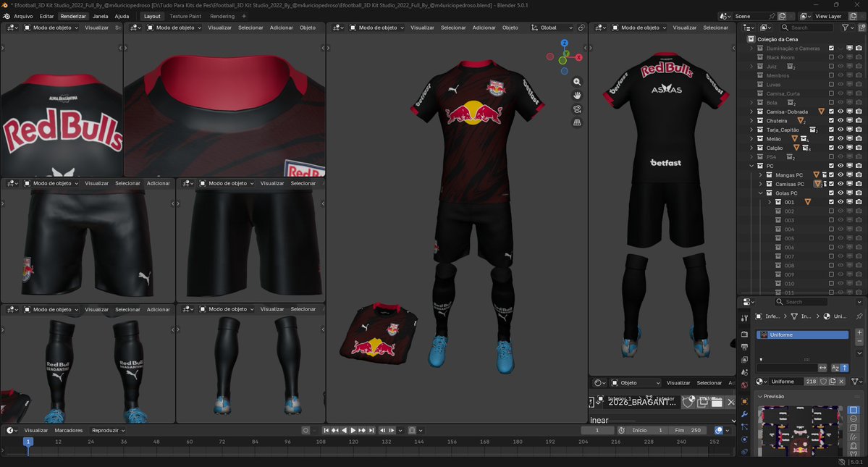Expand the Chuteira collection tree
Screen dimensions: 868x467
tap(751, 121)
